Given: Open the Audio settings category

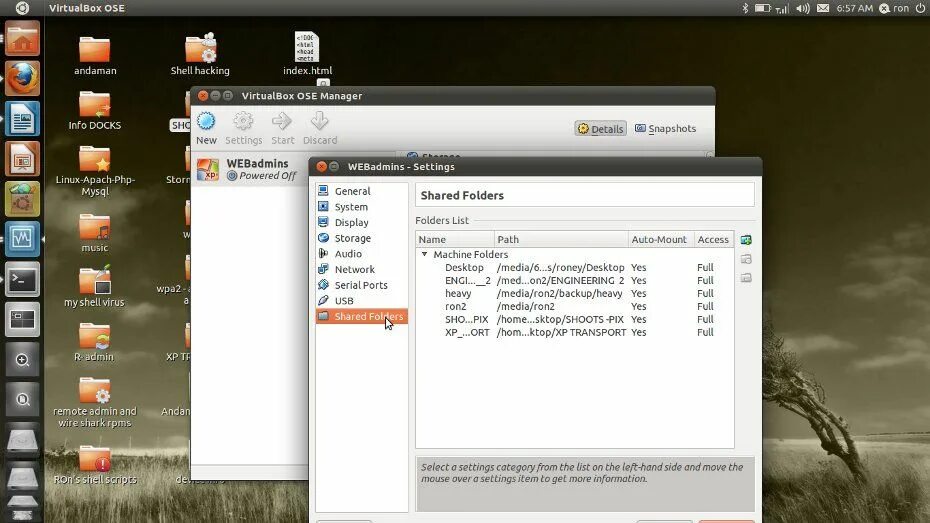Looking at the screenshot, I should pos(361,253).
